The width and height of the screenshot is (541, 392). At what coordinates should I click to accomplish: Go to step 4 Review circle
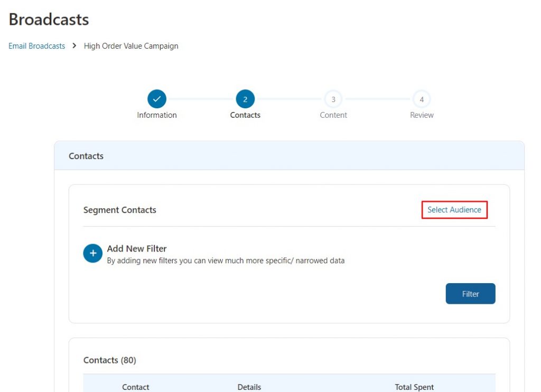pyautogui.click(x=422, y=99)
